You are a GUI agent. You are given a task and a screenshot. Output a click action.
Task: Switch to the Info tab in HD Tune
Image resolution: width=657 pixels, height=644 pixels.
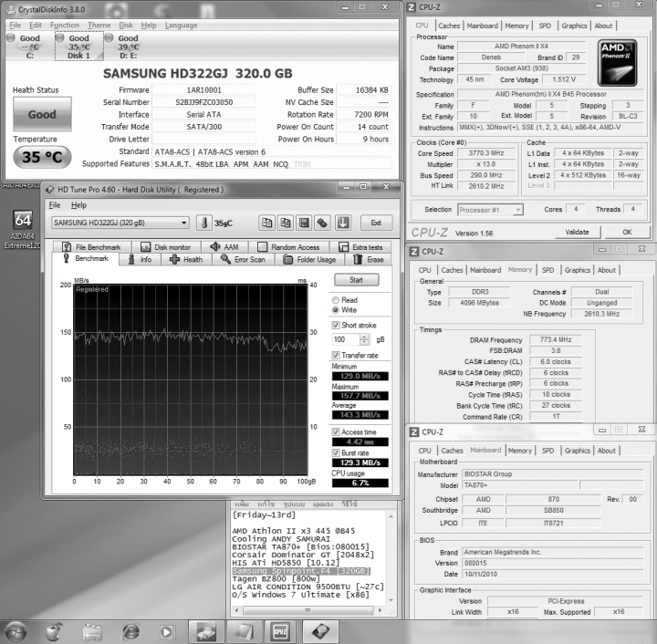[x=140, y=260]
